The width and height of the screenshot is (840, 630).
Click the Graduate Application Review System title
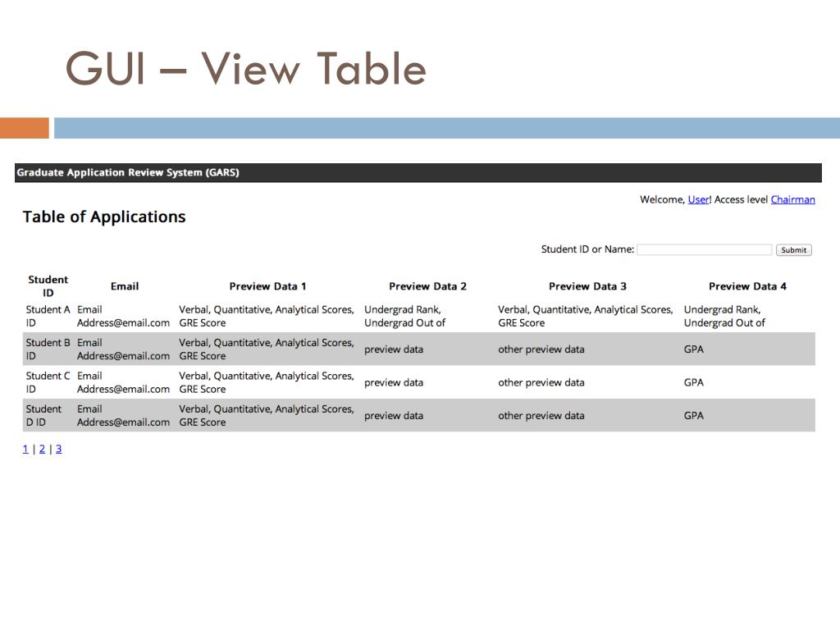128,172
